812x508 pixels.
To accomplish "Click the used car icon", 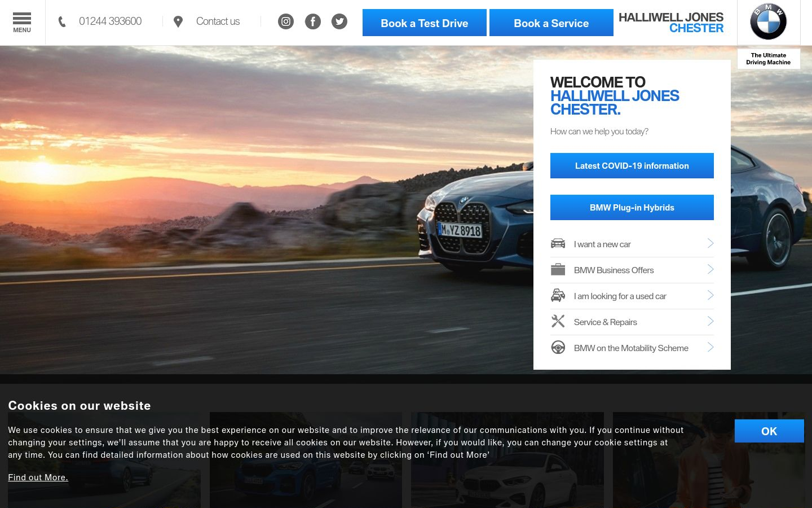I will 558,296.
